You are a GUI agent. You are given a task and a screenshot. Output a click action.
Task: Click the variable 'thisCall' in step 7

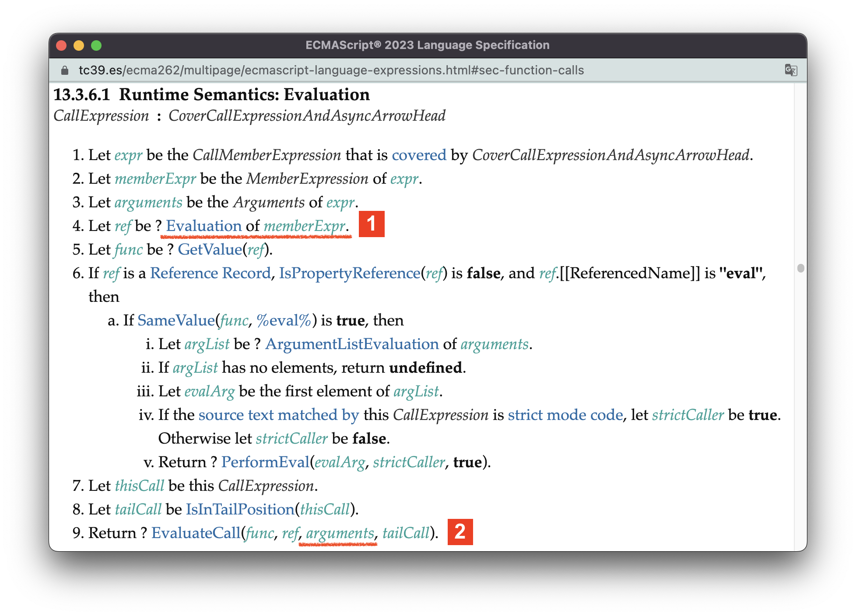click(140, 486)
